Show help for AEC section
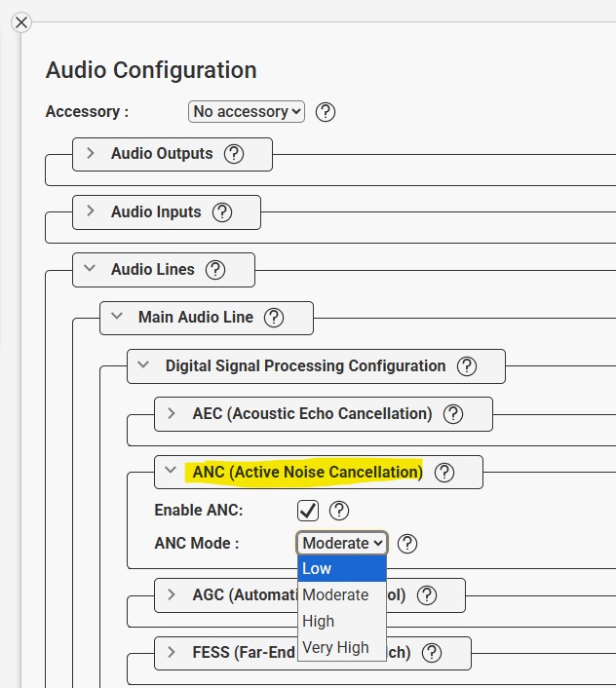 [x=453, y=414]
